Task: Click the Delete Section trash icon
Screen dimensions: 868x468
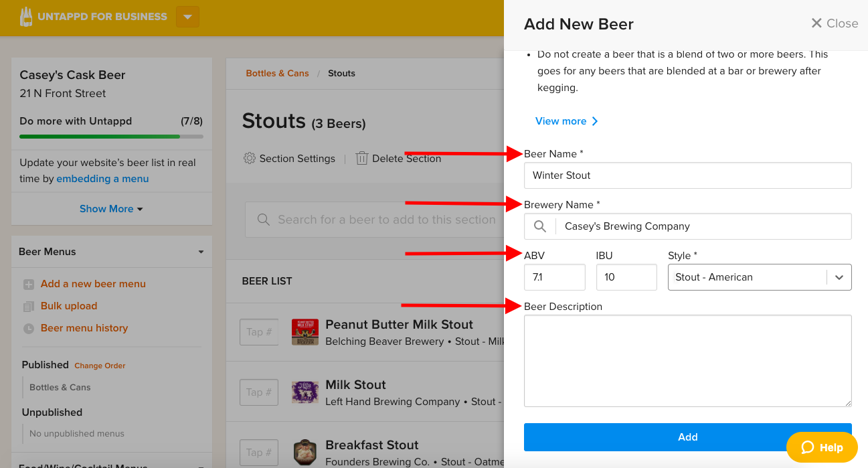Action: [362, 159]
